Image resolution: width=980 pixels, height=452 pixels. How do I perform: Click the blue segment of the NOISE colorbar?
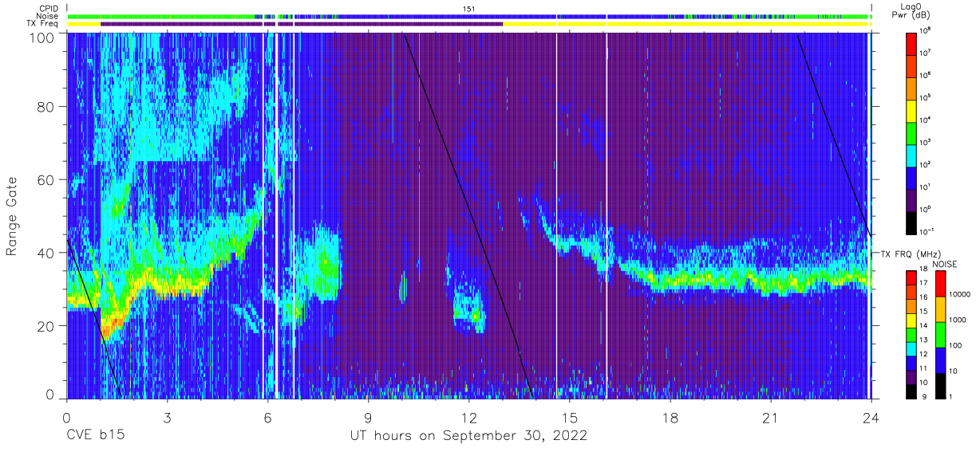940,360
